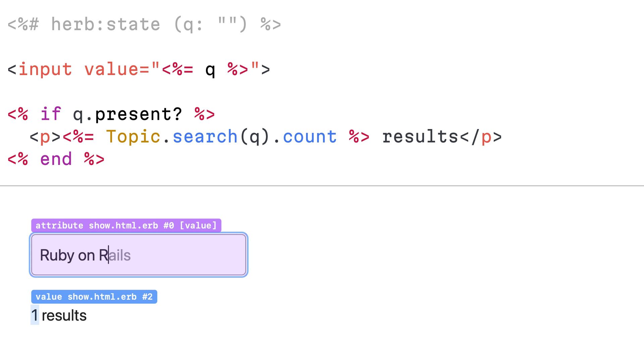Click the 'herb:state' comment line in code

click(x=144, y=24)
